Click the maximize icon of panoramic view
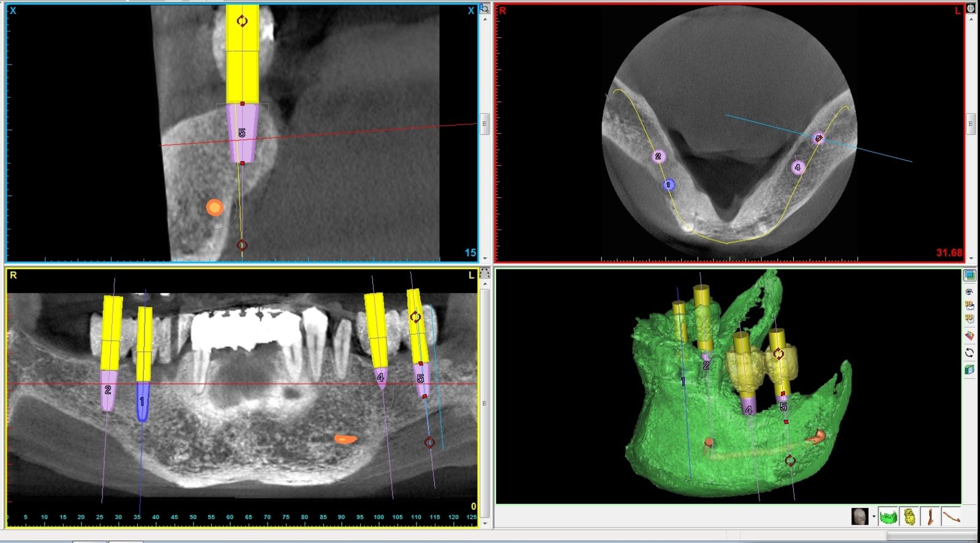Screen dimensions: 980x543 pos(484,273)
